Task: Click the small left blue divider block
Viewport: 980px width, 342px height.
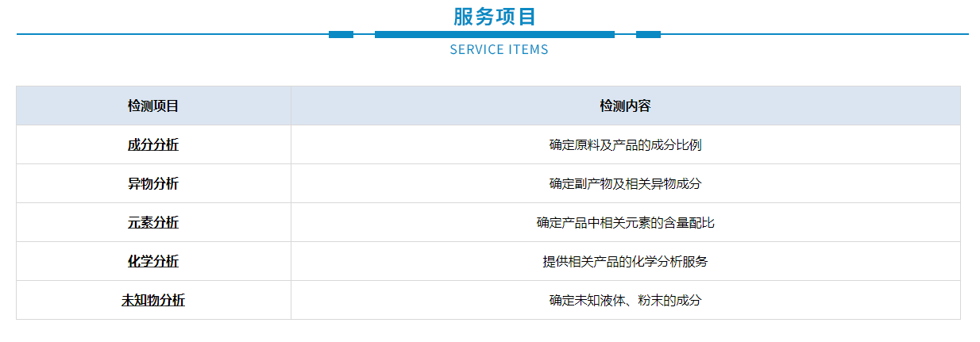Action: pyautogui.click(x=341, y=34)
